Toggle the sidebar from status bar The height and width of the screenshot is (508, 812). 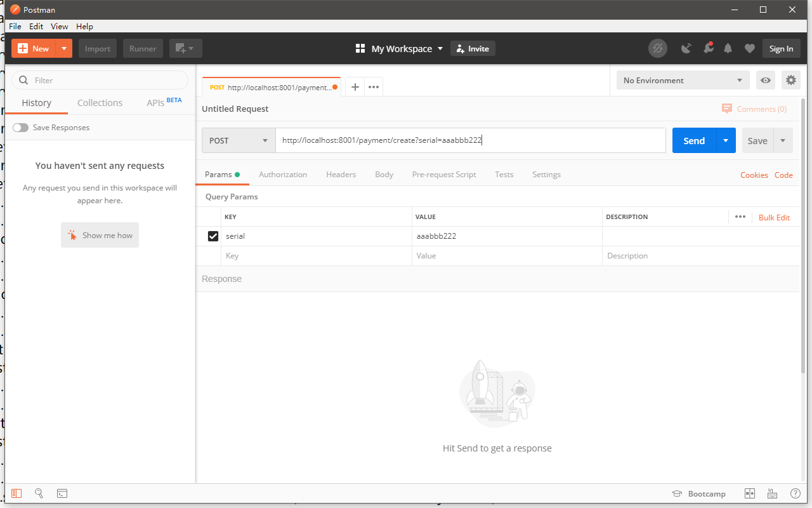(x=16, y=493)
